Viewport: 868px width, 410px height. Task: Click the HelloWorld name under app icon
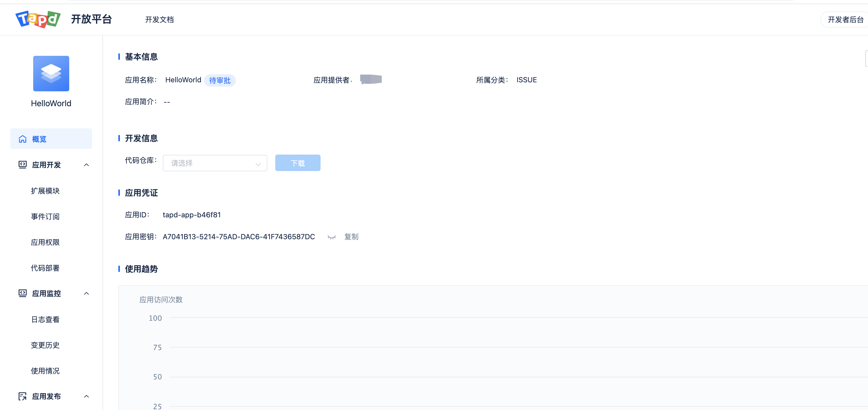click(51, 103)
